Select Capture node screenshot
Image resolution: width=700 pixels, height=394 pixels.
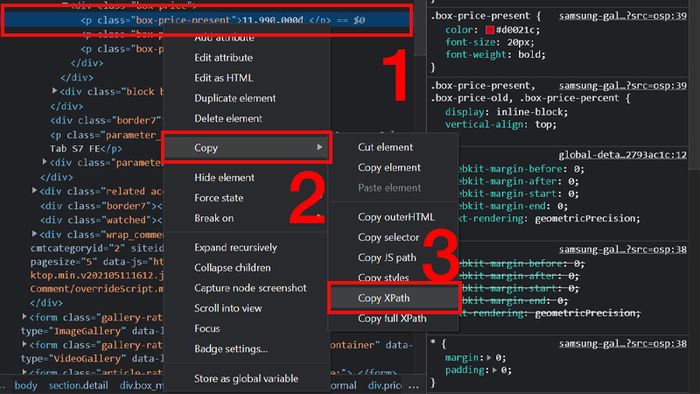(250, 288)
